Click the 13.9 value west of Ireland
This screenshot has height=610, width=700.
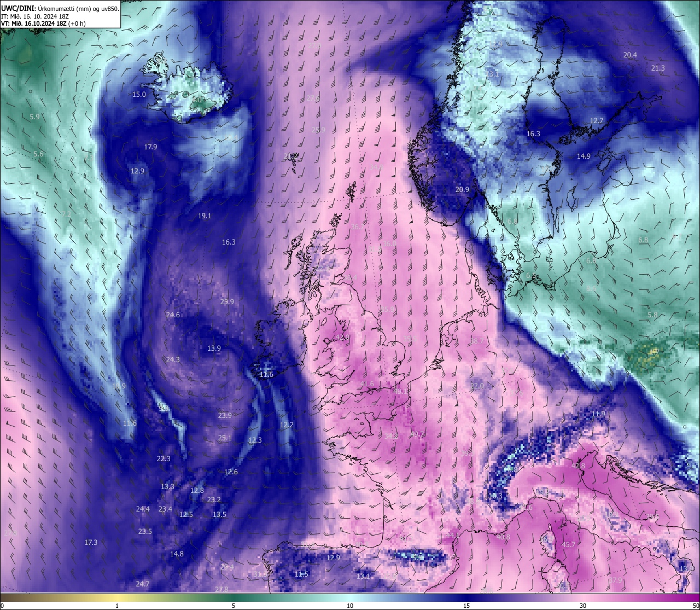[x=214, y=348]
